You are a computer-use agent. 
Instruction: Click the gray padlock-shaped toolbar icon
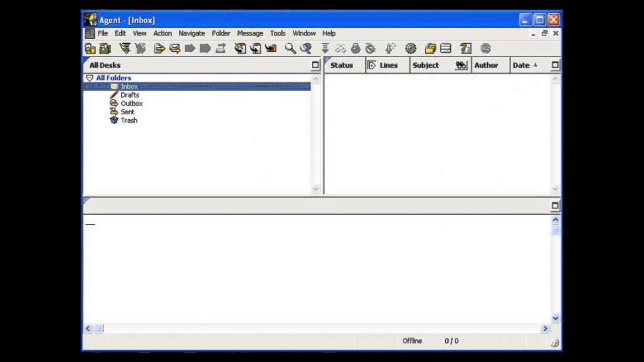[356, 49]
